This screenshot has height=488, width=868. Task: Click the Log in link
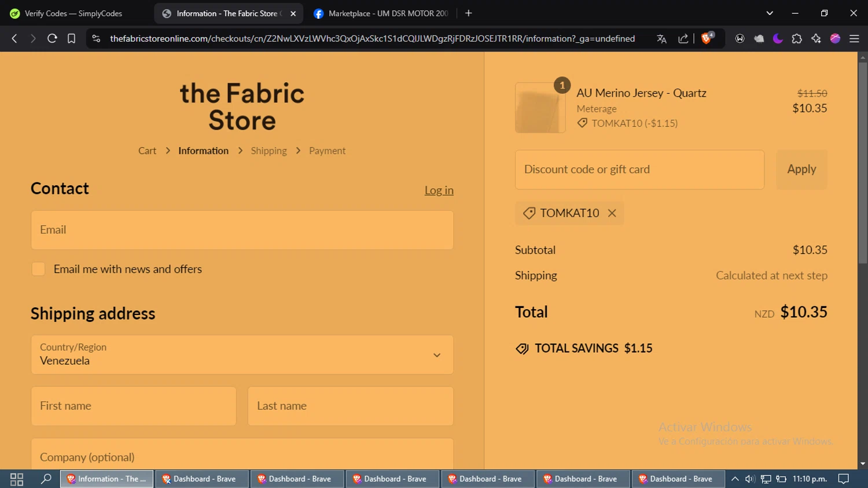[x=439, y=190]
